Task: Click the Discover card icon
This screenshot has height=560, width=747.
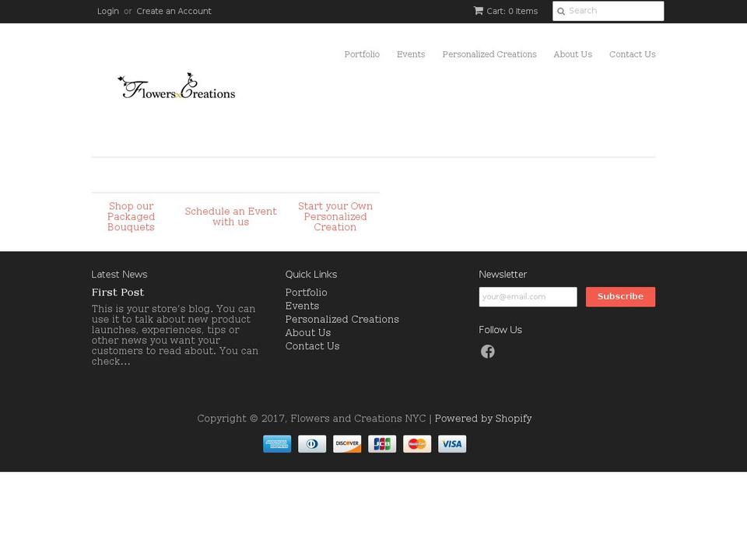Action: click(347, 444)
